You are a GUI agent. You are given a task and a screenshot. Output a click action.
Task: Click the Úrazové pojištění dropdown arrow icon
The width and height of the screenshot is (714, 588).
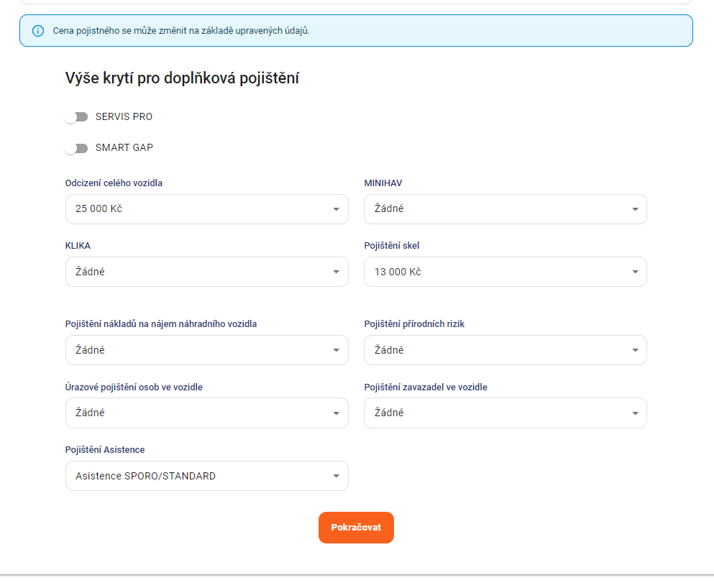336,413
